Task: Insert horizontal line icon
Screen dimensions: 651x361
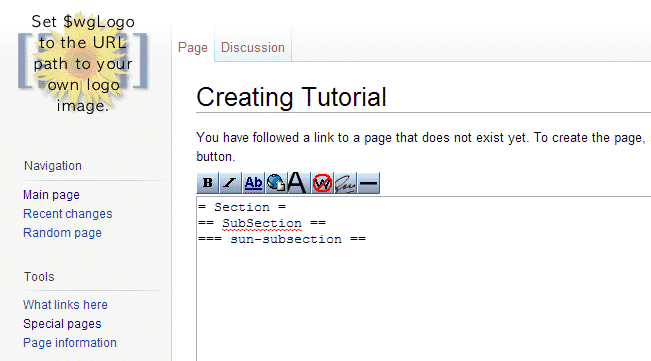Action: click(x=368, y=183)
